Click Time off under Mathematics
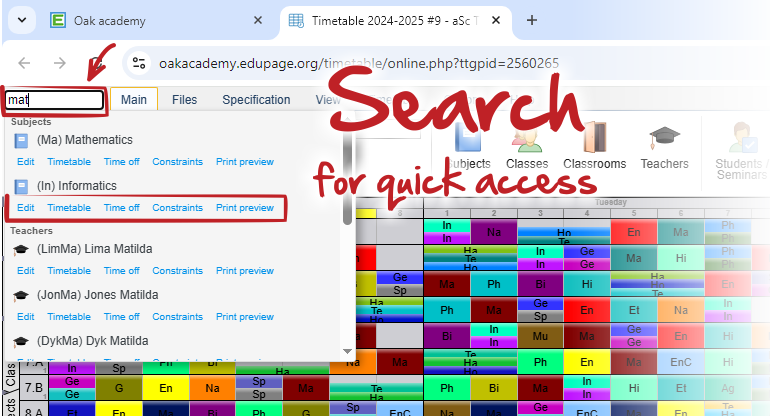 click(x=121, y=162)
